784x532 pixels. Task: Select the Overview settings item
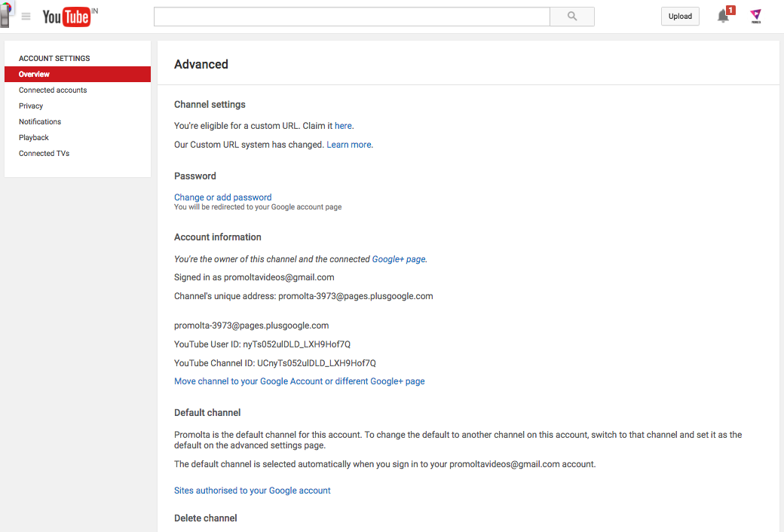click(x=34, y=74)
